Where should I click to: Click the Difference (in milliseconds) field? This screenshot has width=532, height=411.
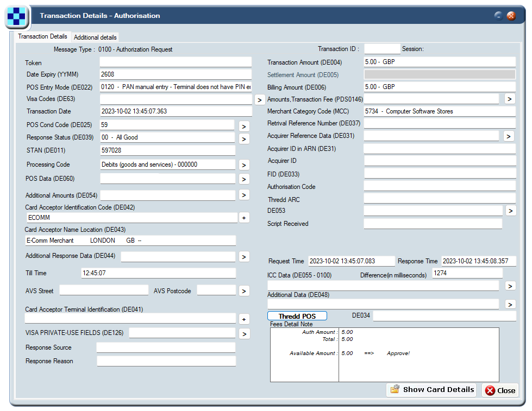(x=467, y=273)
